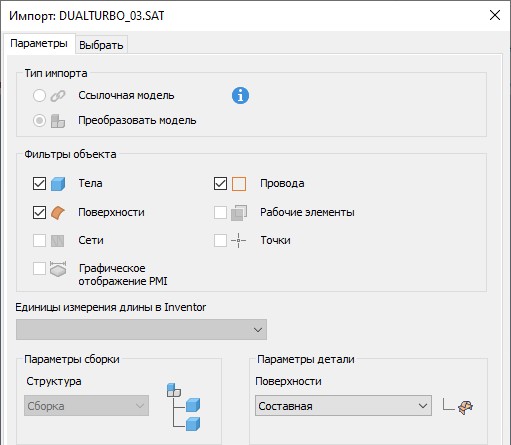Uncheck the Тела checkbox

tap(39, 183)
